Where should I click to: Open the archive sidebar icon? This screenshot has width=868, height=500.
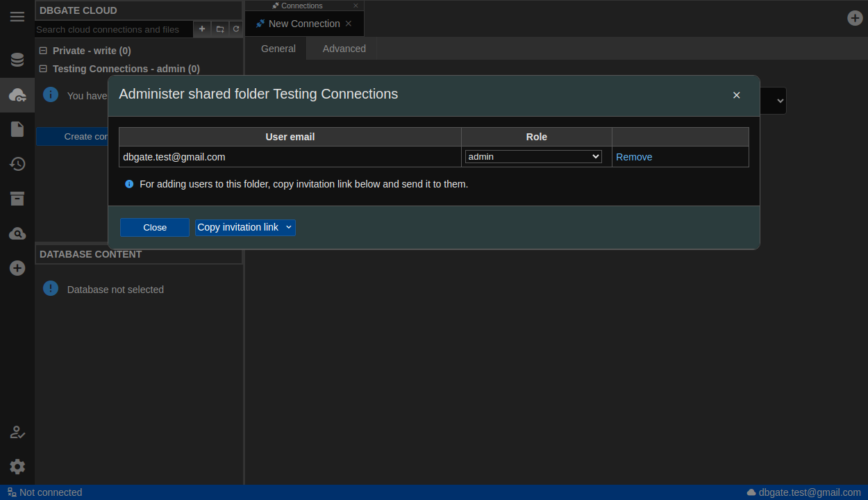click(17, 199)
